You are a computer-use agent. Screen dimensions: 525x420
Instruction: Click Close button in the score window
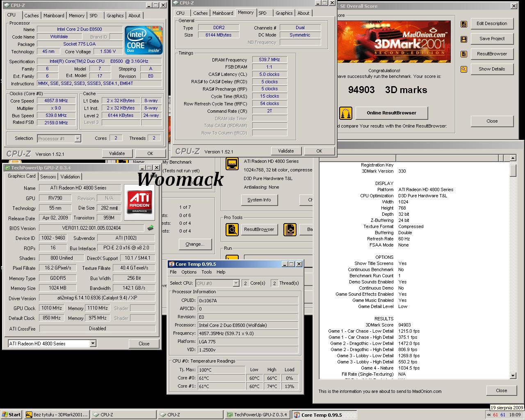492,121
